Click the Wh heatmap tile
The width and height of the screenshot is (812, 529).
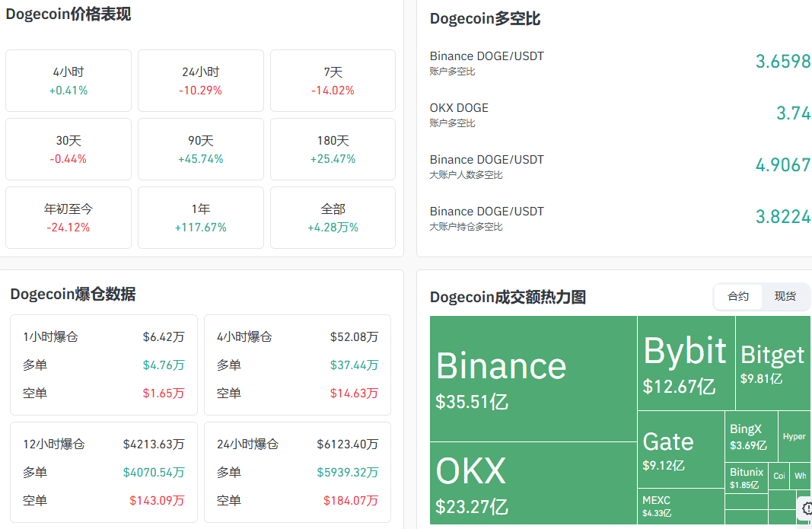(x=800, y=476)
